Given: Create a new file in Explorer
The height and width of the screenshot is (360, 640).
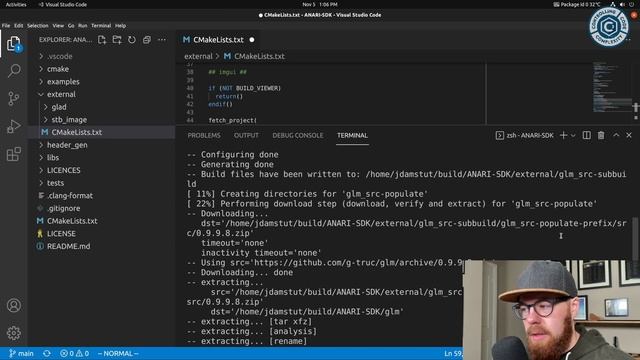Looking at the screenshot, I should click(x=102, y=40).
